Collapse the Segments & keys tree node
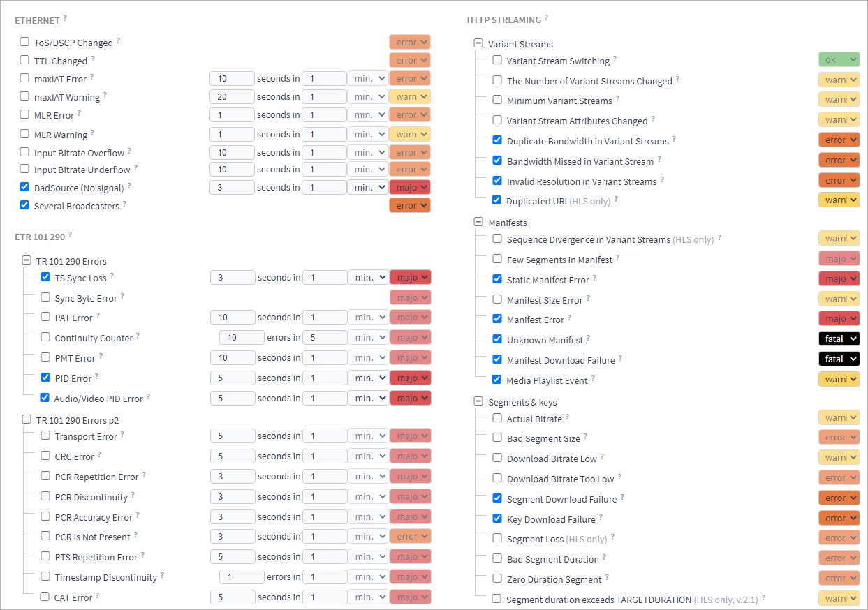The height and width of the screenshot is (610, 868). pyautogui.click(x=478, y=401)
